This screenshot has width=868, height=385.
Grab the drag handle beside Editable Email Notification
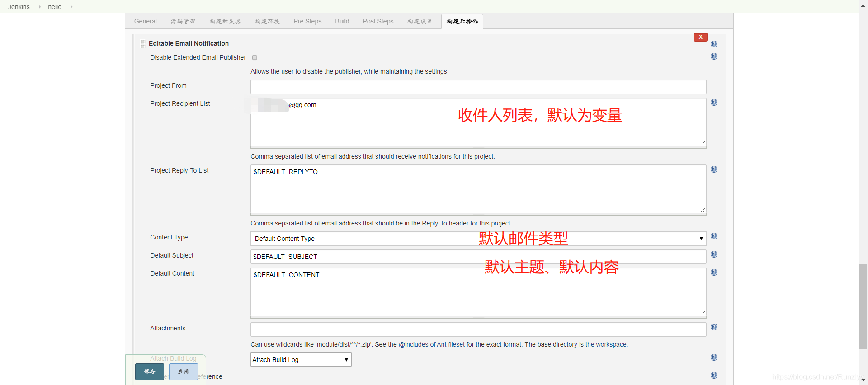[143, 43]
